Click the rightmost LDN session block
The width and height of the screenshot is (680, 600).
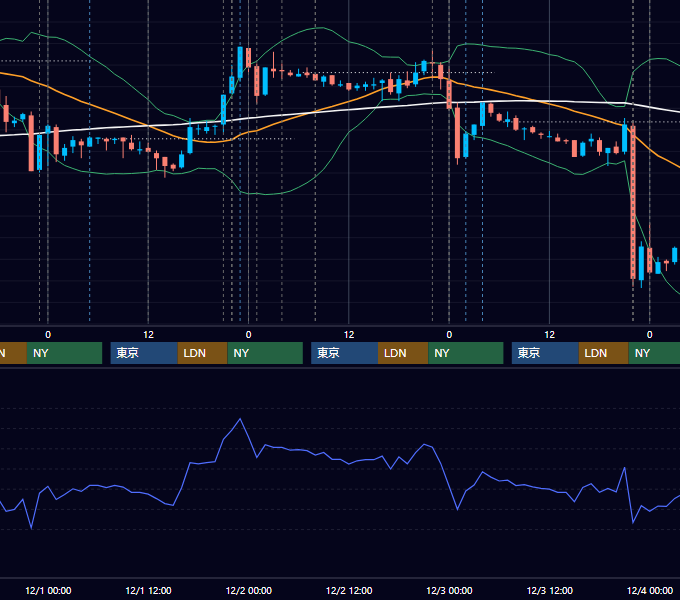click(x=604, y=353)
